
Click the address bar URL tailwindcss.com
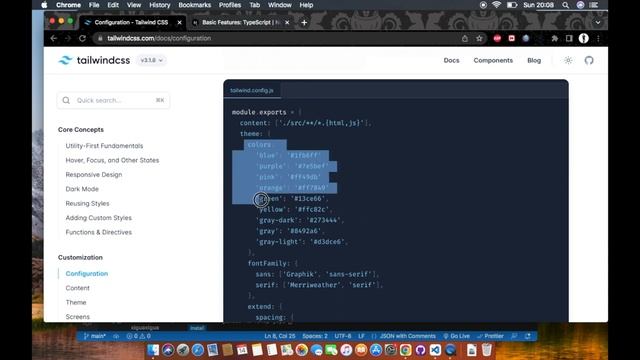click(x=159, y=38)
